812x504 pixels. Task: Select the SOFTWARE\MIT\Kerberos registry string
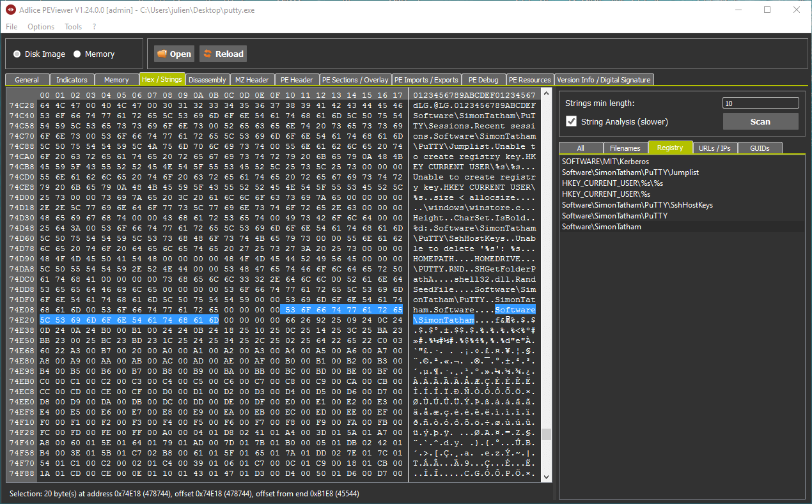point(605,162)
